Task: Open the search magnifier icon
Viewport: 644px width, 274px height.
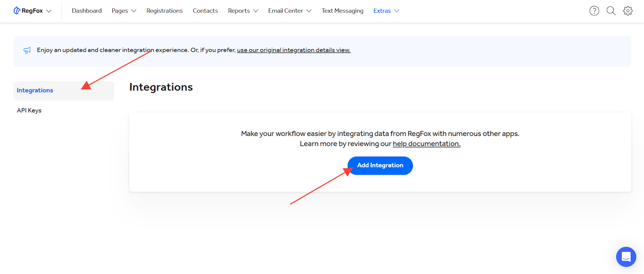Action: (x=611, y=11)
